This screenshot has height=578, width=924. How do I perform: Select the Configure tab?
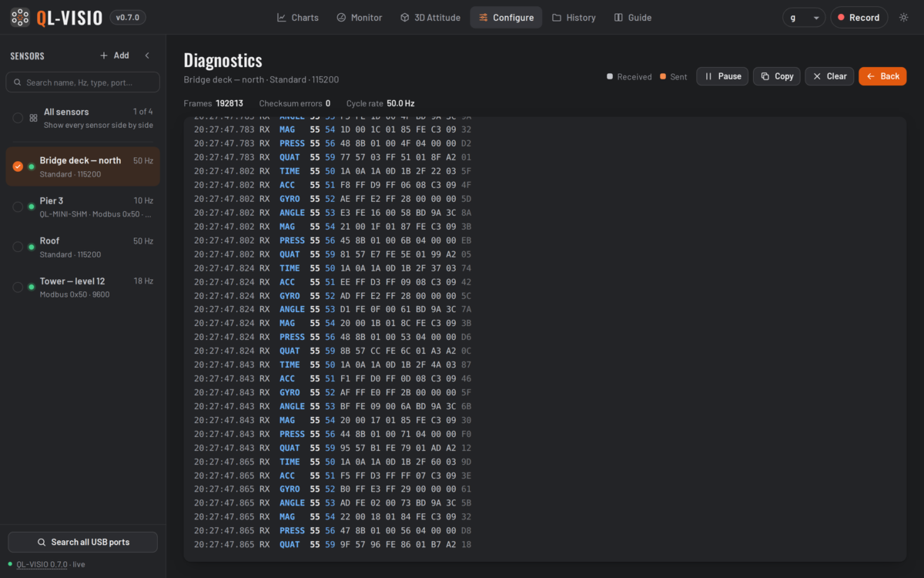pyautogui.click(x=506, y=18)
